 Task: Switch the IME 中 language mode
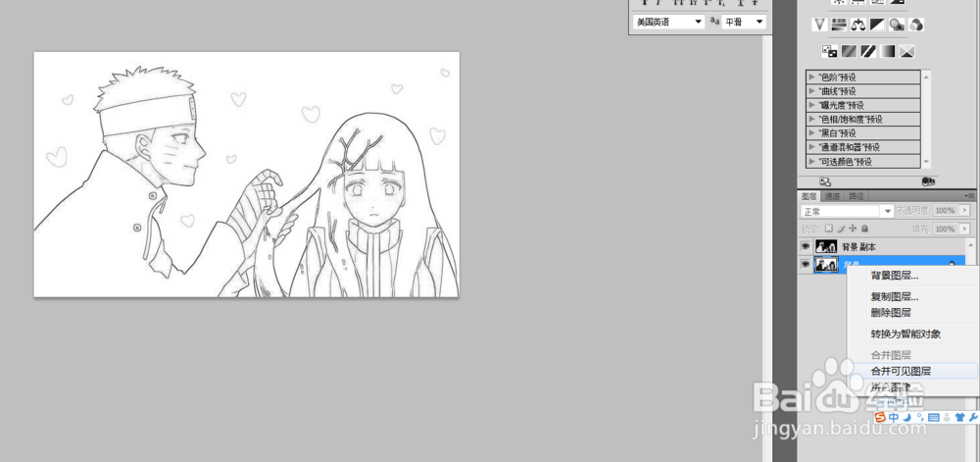point(894,417)
